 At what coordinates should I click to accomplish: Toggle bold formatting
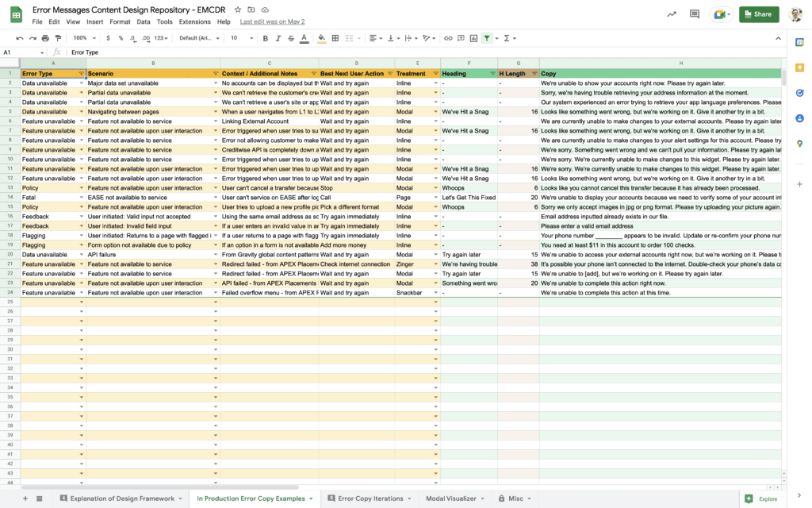[x=265, y=38]
